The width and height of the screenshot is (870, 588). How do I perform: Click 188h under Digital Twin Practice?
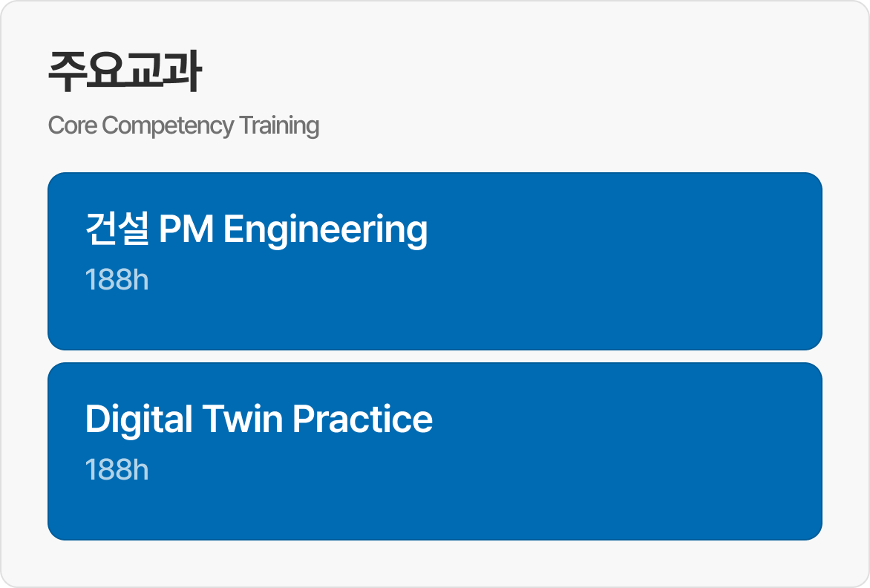pyautogui.click(x=117, y=470)
